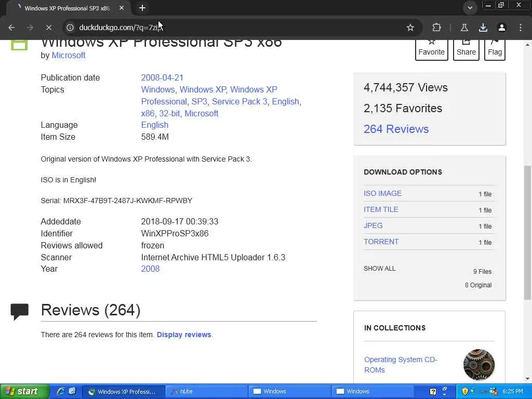The height and width of the screenshot is (399, 532).
Task: Open a new browser tab
Action: 142,8
